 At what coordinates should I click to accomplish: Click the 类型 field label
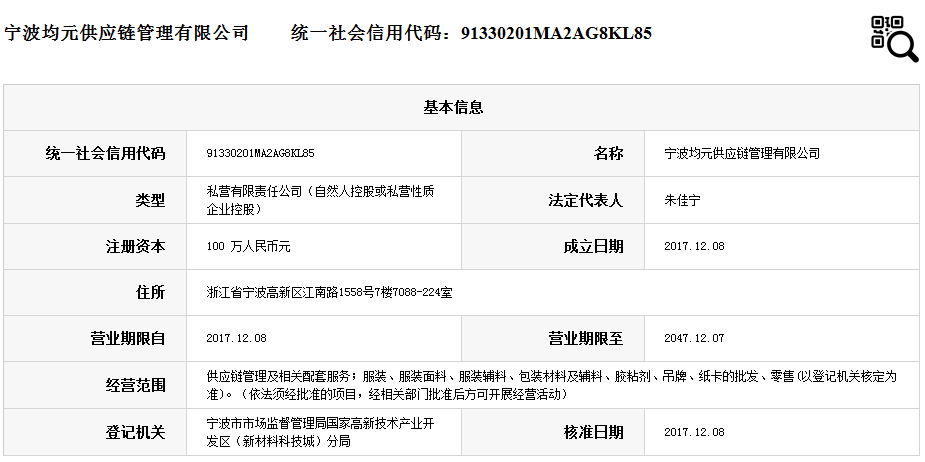tap(150, 200)
